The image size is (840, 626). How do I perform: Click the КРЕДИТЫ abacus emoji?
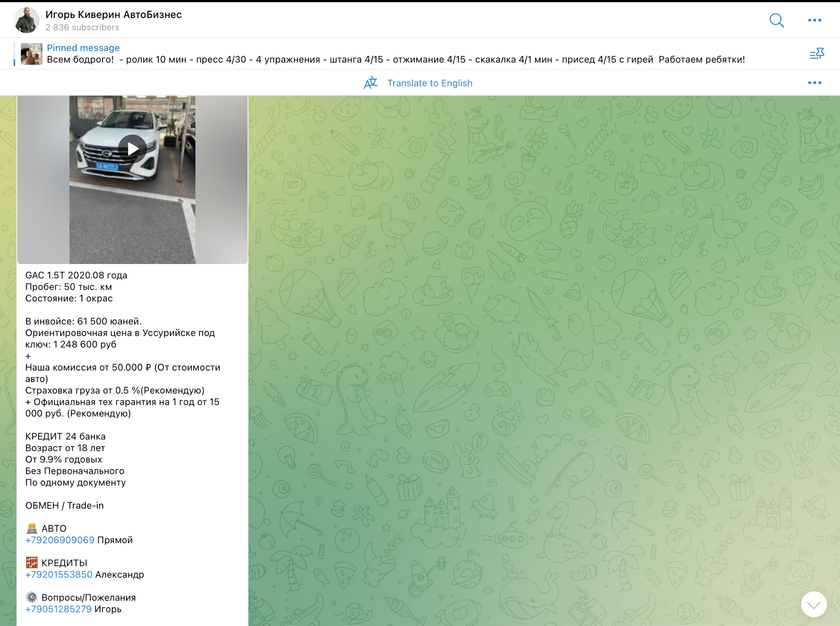[32, 562]
